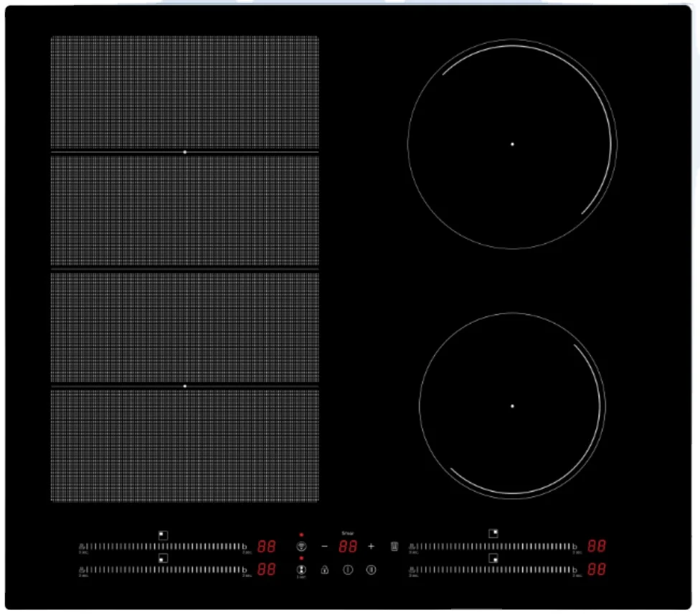Touch the second grid flex segment from top

185,211
